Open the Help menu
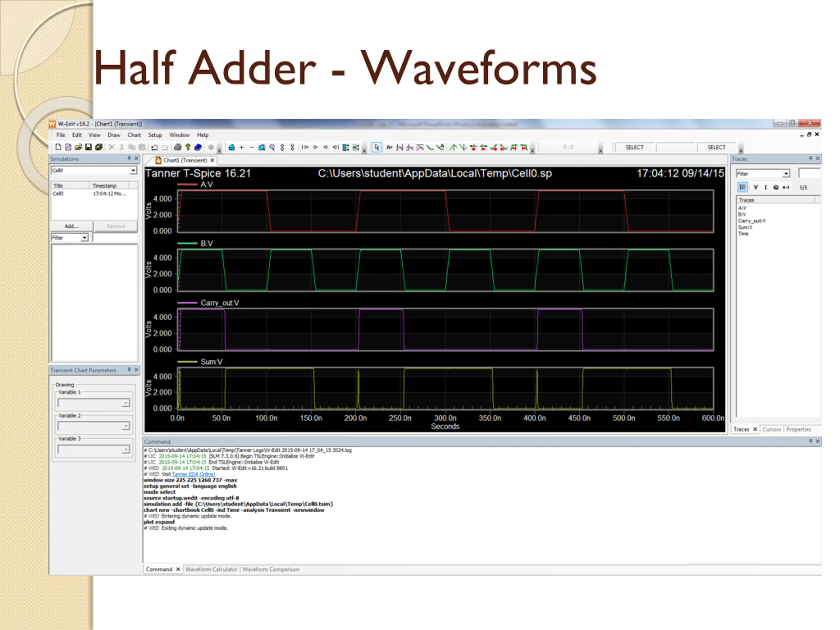 pyautogui.click(x=203, y=135)
